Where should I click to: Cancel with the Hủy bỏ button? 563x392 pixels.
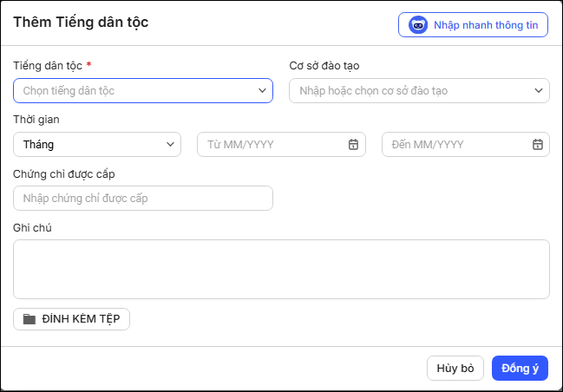[x=455, y=369]
